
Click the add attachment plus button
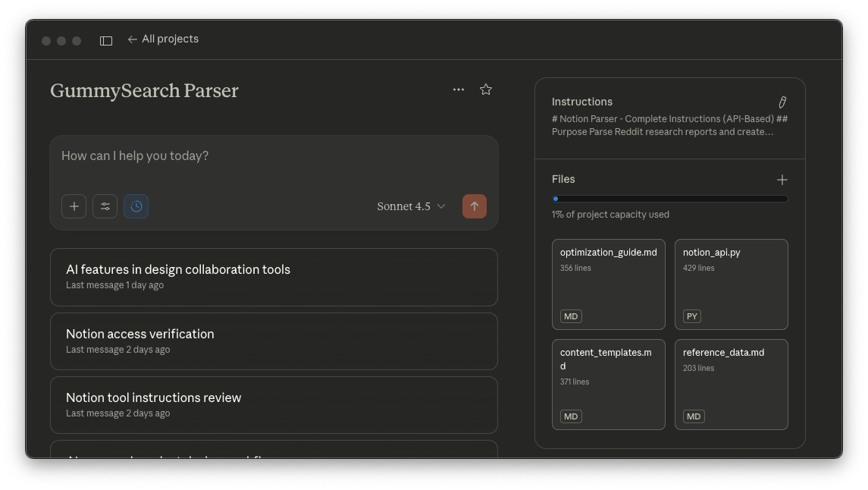click(x=74, y=206)
